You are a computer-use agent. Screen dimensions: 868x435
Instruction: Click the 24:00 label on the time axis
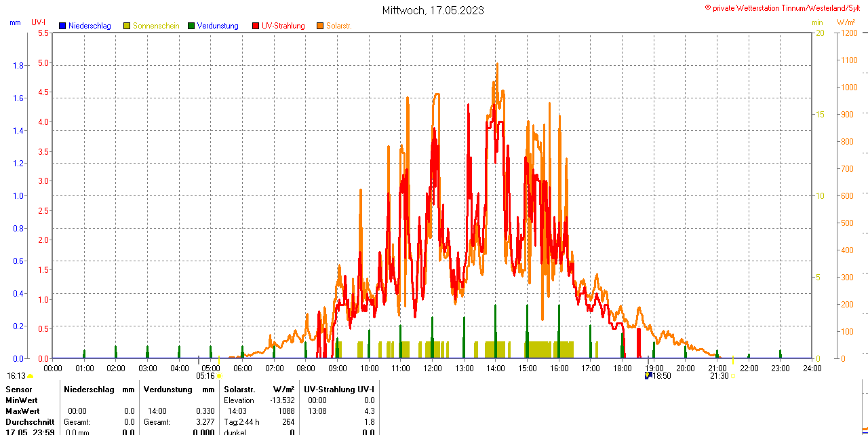[x=812, y=368]
